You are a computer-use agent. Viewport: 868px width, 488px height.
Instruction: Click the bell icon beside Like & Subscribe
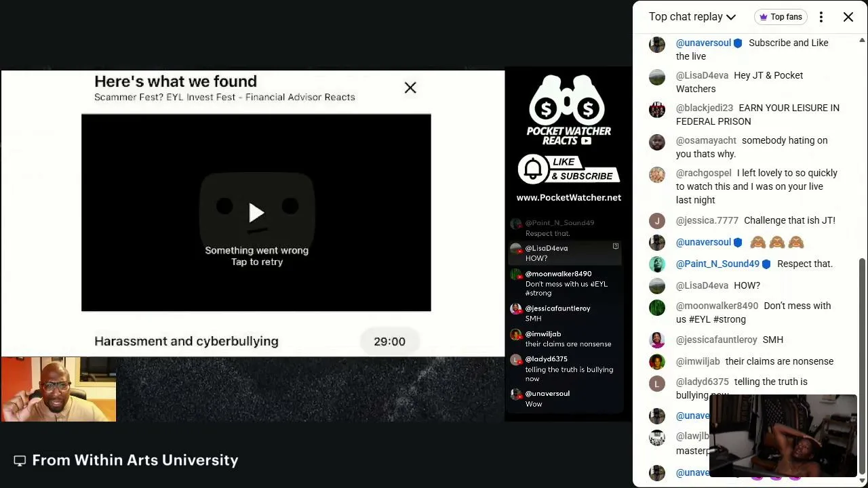coord(533,169)
